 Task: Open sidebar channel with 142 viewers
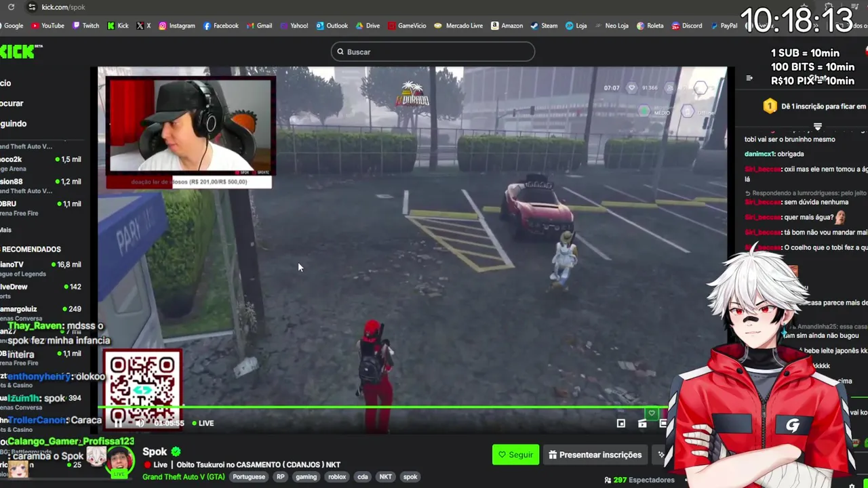41,291
